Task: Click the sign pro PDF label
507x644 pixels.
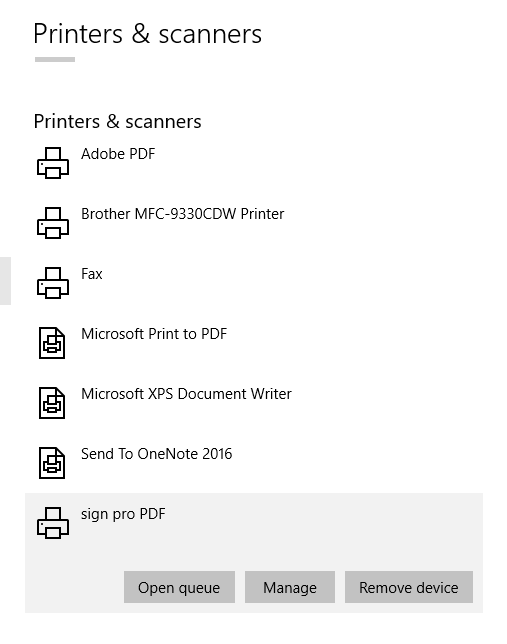Action: pyautogui.click(x=123, y=514)
